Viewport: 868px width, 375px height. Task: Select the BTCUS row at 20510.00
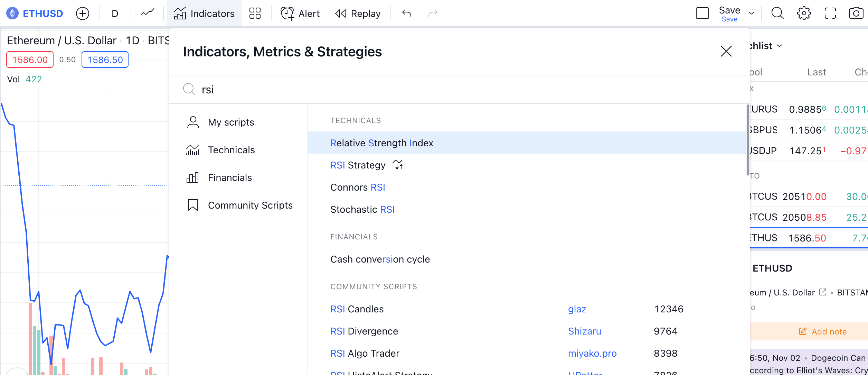coord(809,196)
